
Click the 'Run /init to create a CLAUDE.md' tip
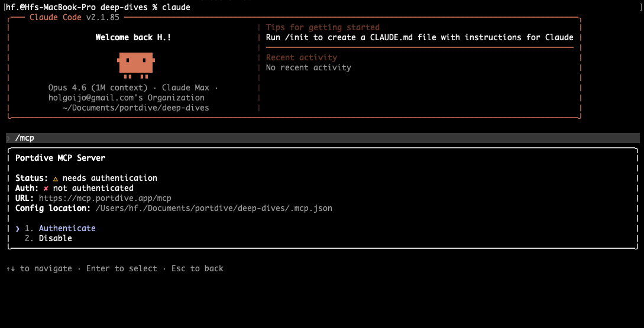click(x=420, y=37)
